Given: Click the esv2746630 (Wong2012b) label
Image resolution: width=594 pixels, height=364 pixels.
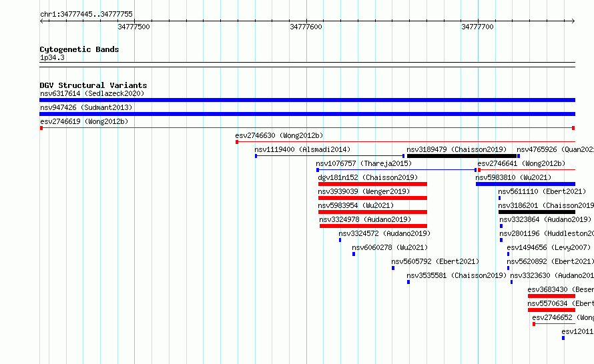Looking at the screenshot, I should (279, 135).
